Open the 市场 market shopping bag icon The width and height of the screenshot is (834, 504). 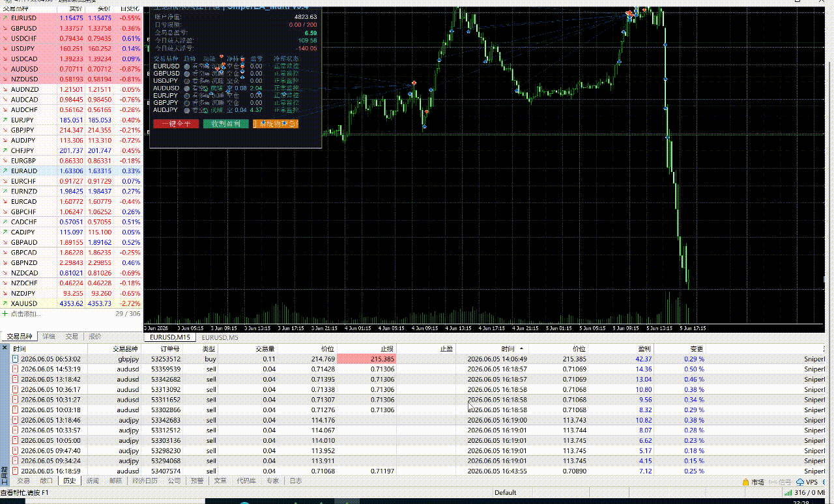pyautogui.click(x=746, y=482)
